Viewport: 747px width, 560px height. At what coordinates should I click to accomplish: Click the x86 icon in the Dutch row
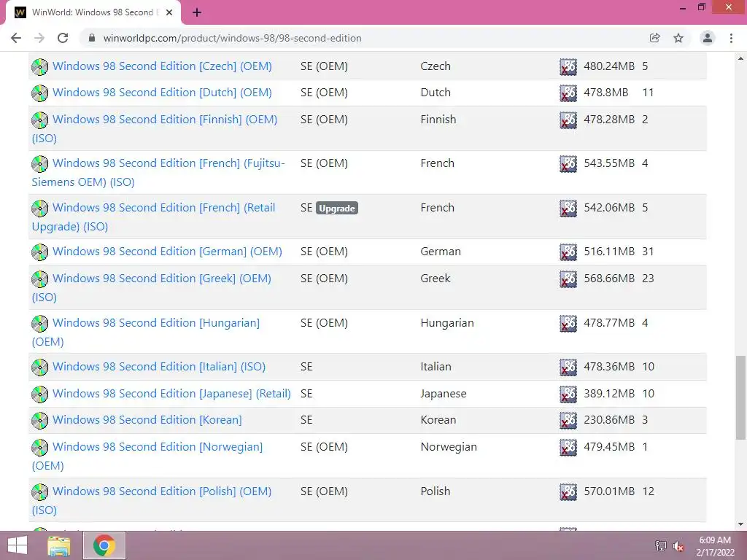568,93
